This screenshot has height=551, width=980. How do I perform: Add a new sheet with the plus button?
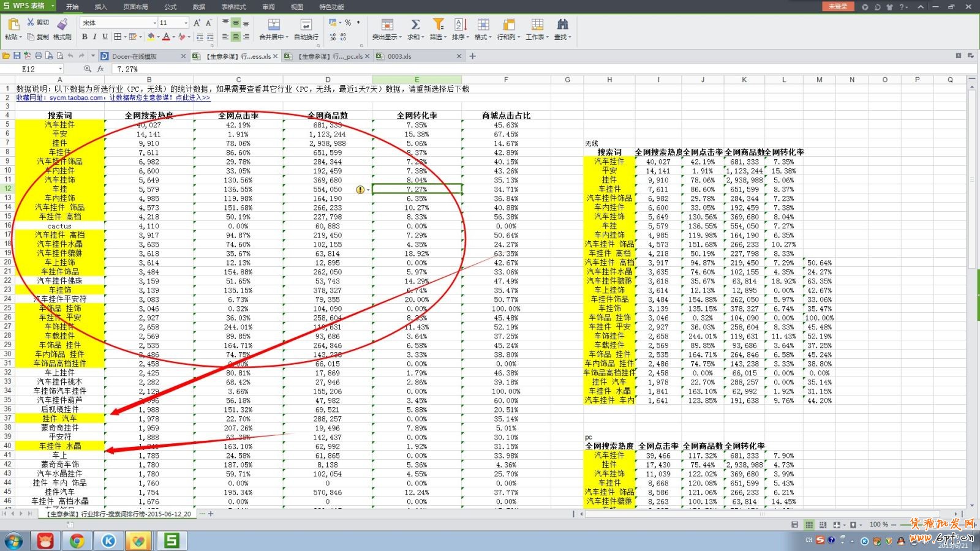(211, 514)
